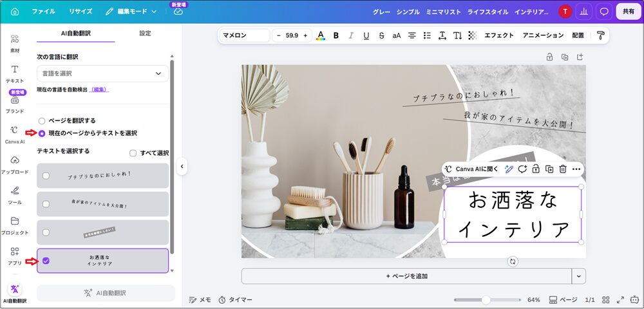The image size is (644, 309).
Task: Duplicate the page icon above canvas
Action: point(565,57)
